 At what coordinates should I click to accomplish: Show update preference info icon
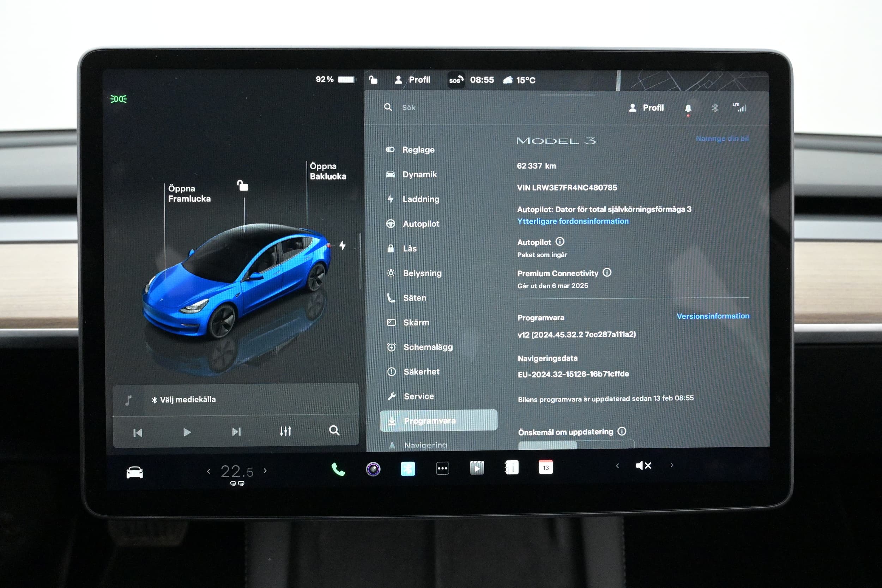(622, 431)
